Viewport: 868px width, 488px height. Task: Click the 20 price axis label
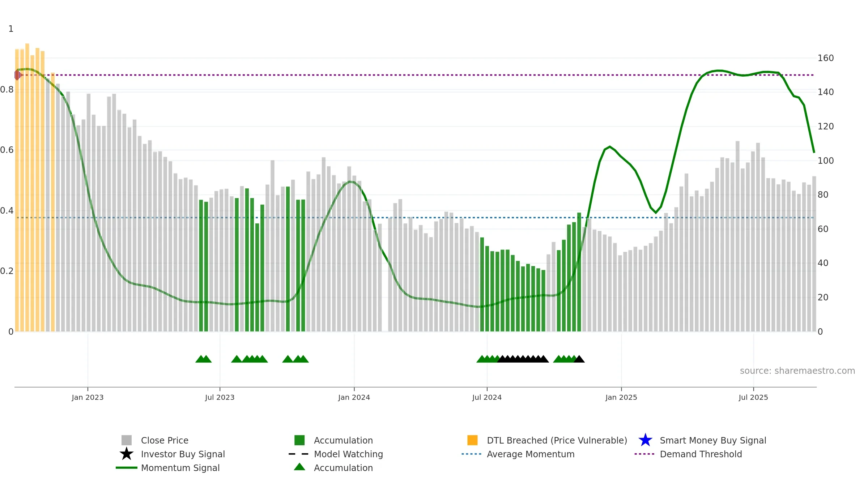pos(823,297)
